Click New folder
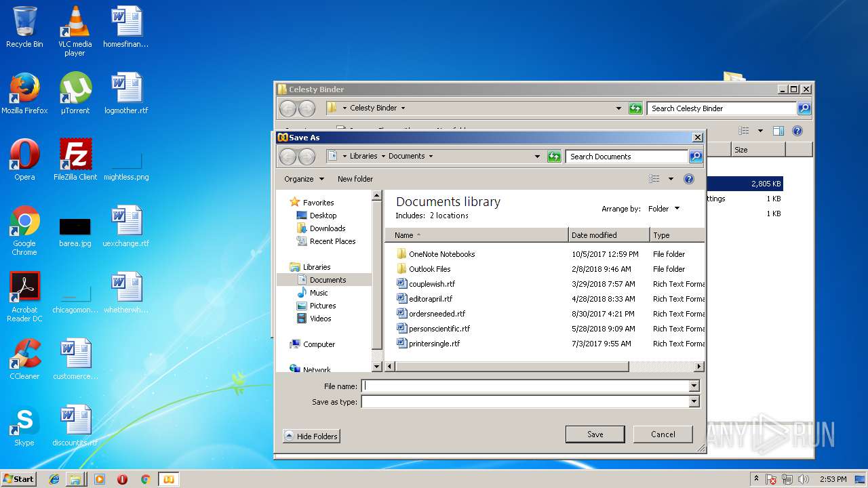This screenshot has width=868, height=488. 355,179
